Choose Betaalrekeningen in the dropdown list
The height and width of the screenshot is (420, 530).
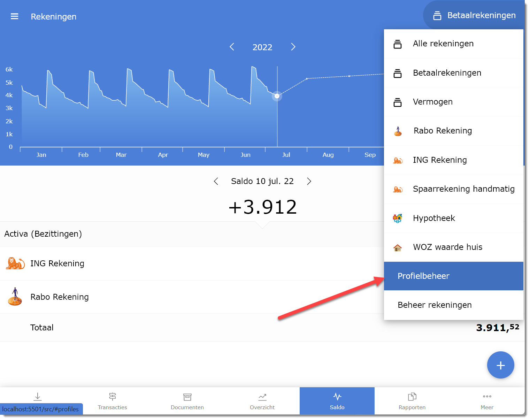(x=454, y=73)
